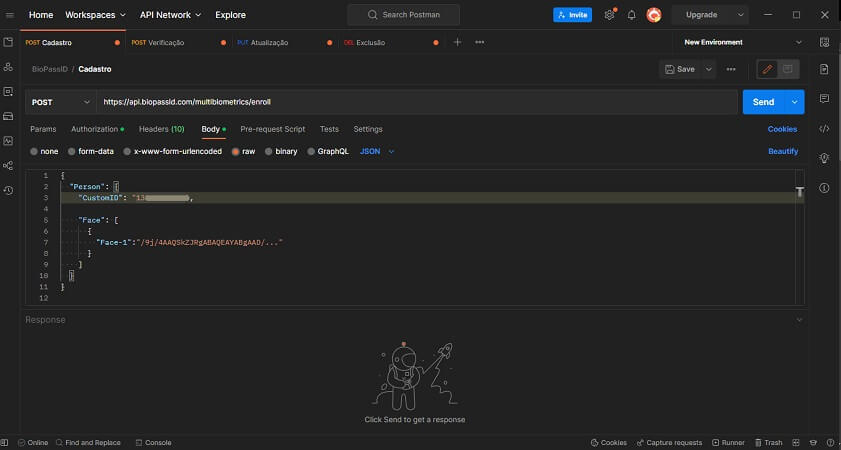Expand the Send button arrow options

[x=794, y=102]
